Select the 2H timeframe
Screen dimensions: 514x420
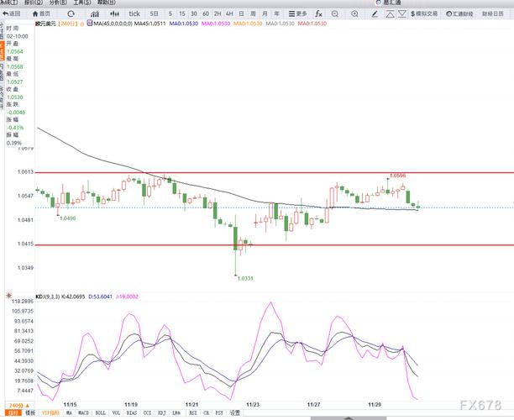(x=218, y=13)
